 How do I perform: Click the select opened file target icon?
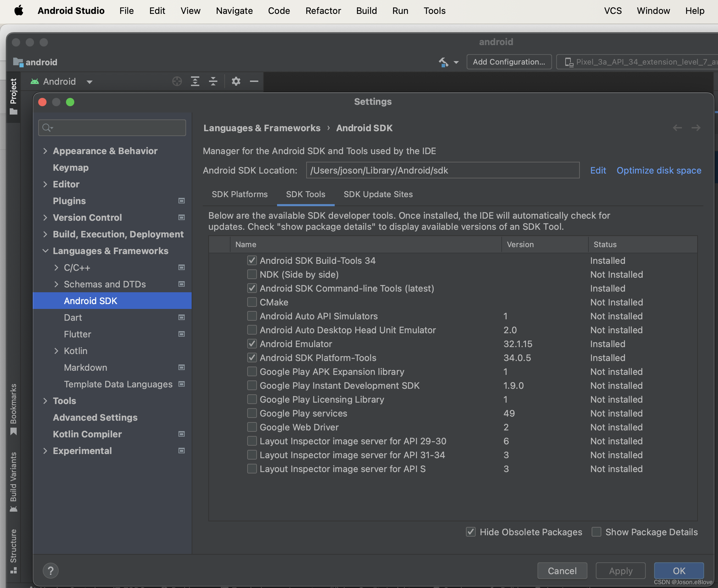coord(177,82)
